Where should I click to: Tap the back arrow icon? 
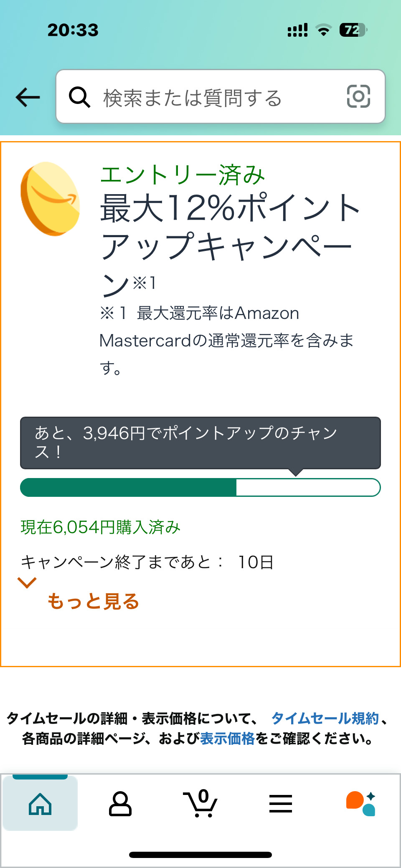(28, 97)
